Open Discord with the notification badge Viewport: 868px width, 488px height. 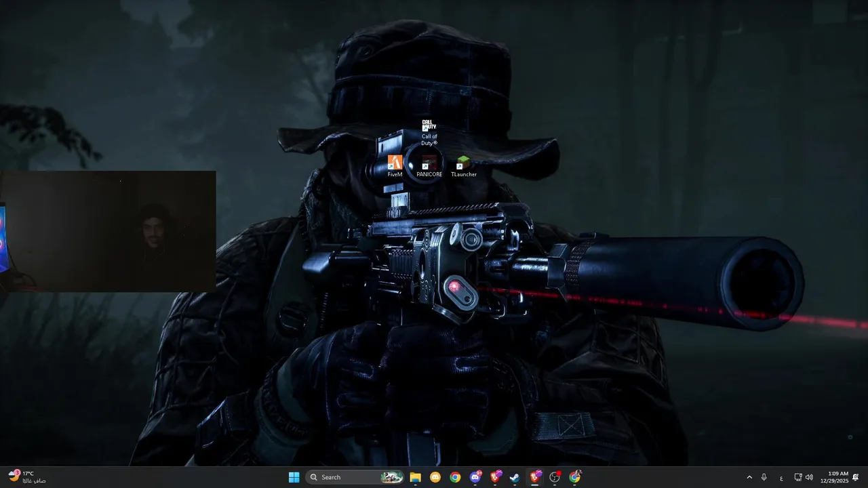point(475,477)
